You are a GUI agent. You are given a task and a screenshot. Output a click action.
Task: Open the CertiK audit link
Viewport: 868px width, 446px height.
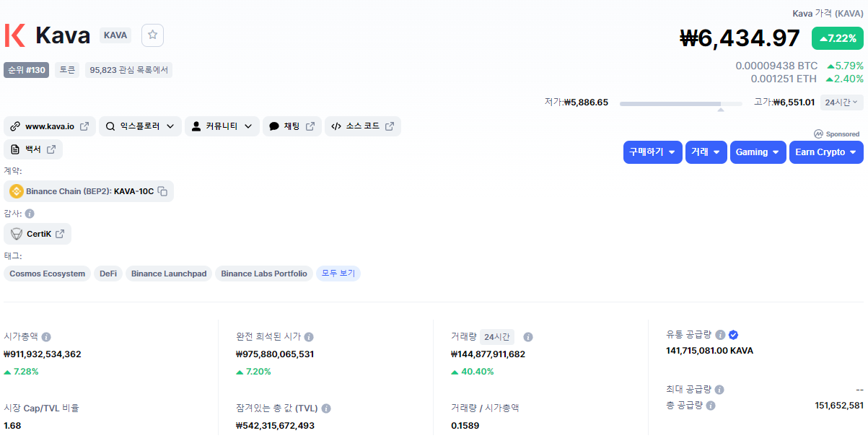click(38, 234)
